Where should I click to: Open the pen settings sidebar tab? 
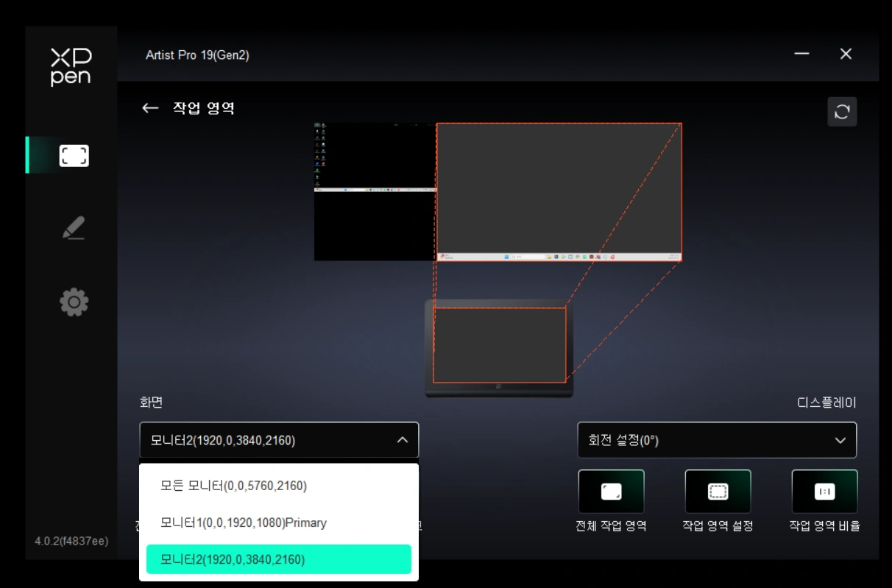[74, 228]
